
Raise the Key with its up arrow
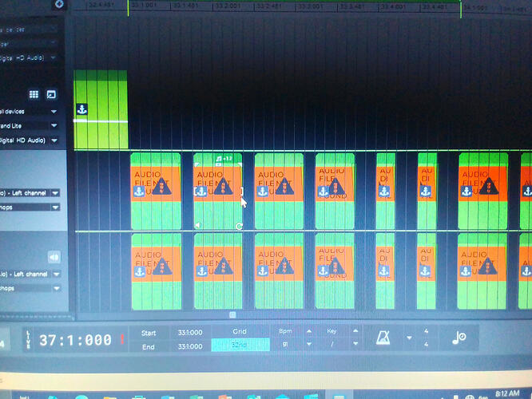pyautogui.click(x=355, y=331)
